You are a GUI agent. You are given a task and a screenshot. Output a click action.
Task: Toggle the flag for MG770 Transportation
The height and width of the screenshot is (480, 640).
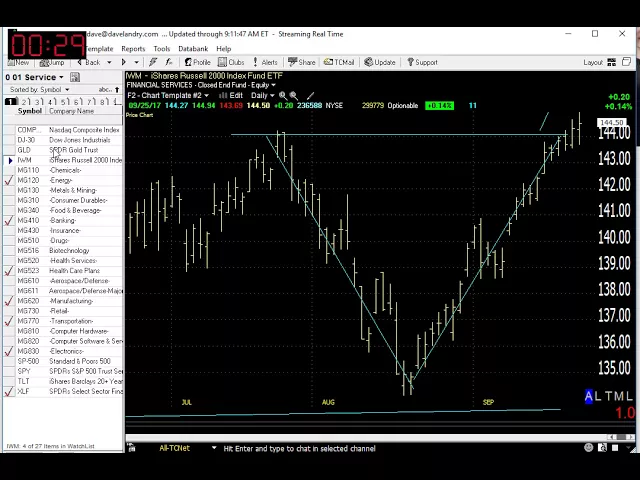coord(9,321)
